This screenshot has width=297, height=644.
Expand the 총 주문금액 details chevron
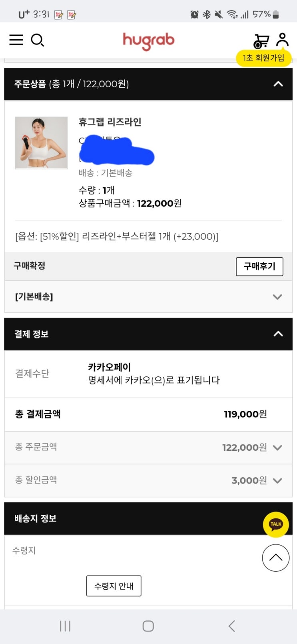click(277, 448)
